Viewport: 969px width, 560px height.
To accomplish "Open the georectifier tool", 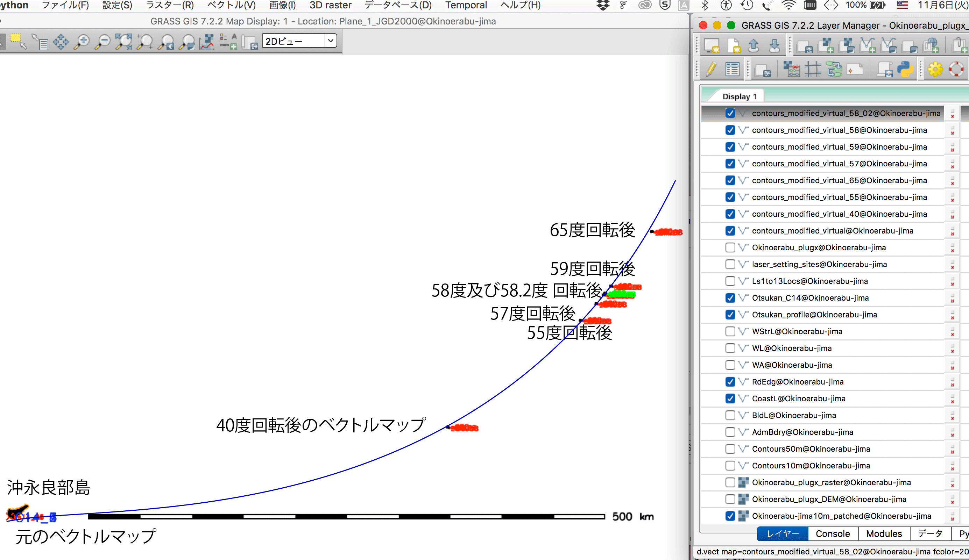I will (813, 70).
